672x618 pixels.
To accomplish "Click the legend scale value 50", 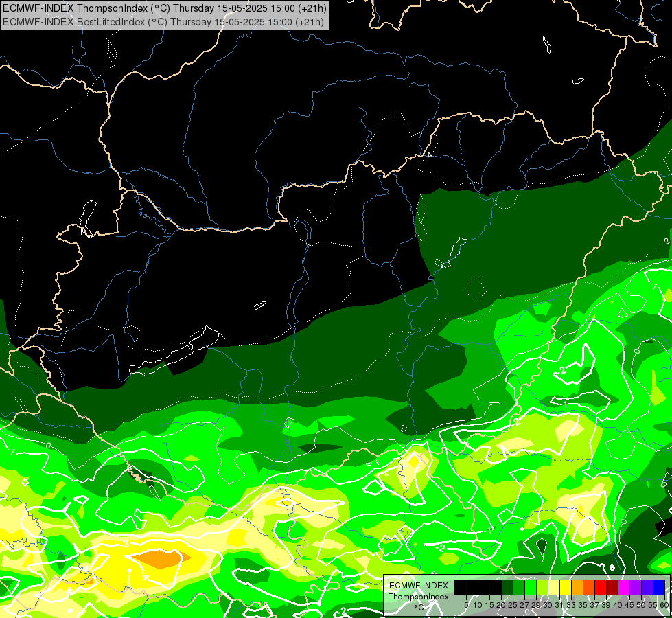I will click(x=642, y=605).
